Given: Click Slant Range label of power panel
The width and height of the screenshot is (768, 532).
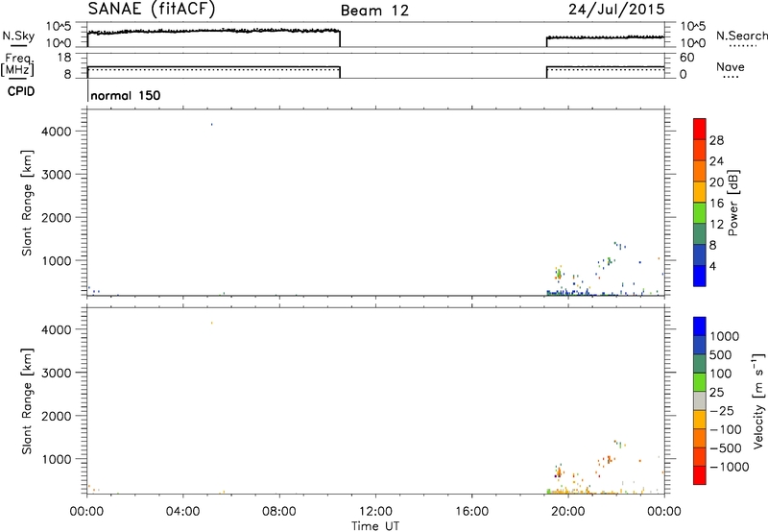Looking at the screenshot, I should (x=27, y=203).
